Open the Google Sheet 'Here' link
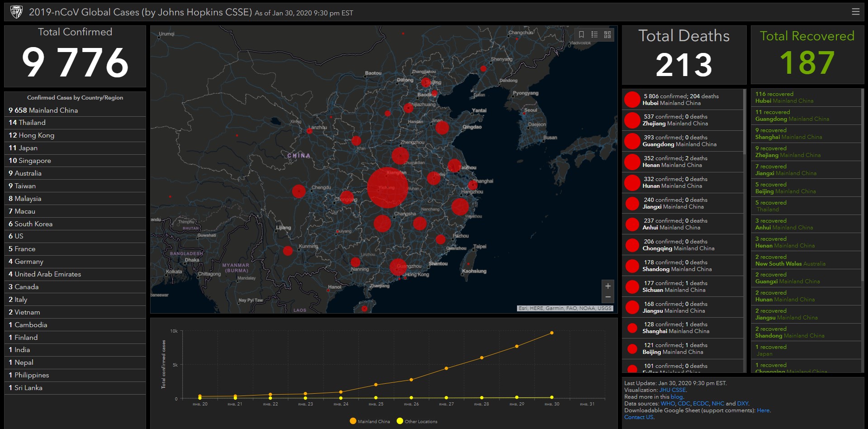 [763, 410]
